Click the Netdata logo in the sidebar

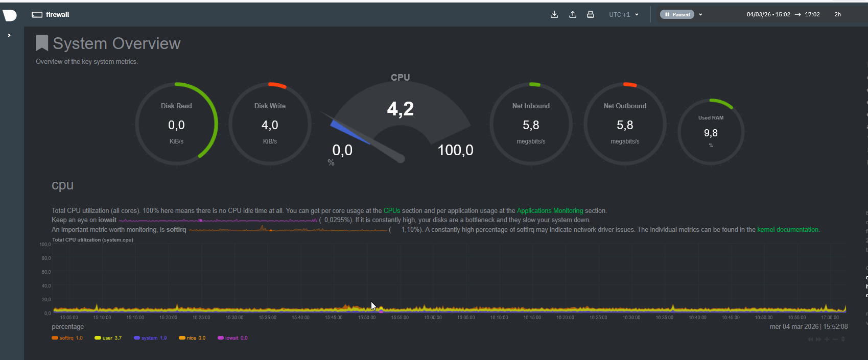10,15
